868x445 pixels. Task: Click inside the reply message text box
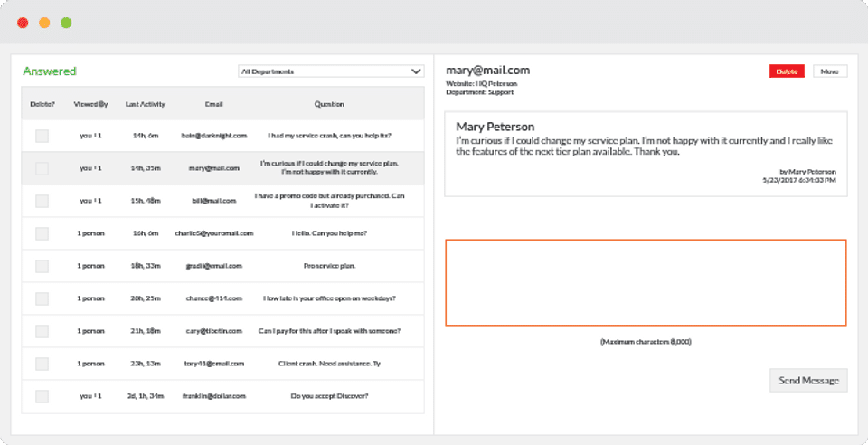point(646,282)
